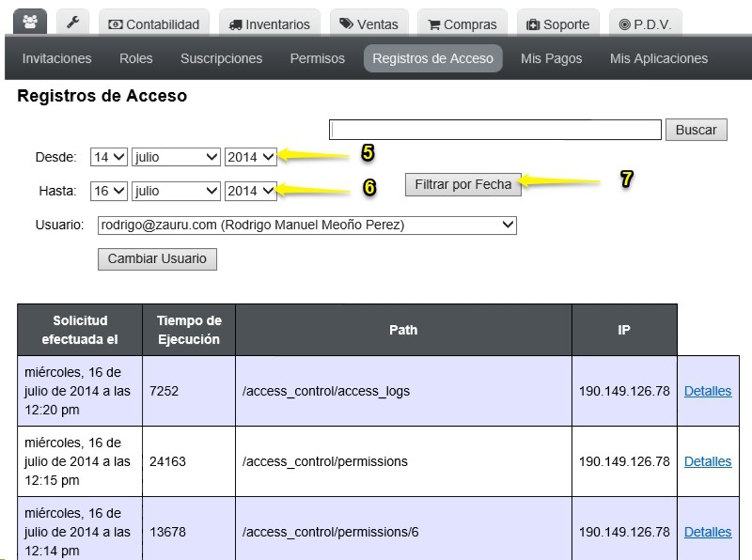The image size is (752, 560).
Task: Open the users group icon tab
Action: click(30, 22)
